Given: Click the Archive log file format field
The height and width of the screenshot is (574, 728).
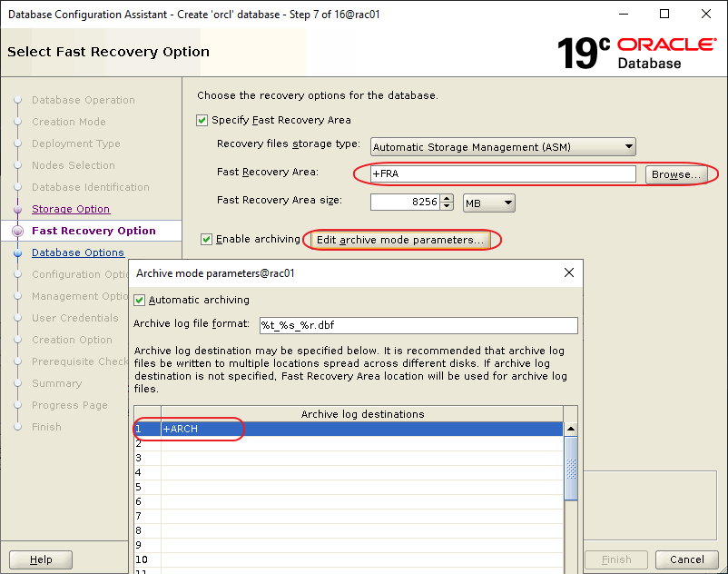Looking at the screenshot, I should (x=418, y=325).
